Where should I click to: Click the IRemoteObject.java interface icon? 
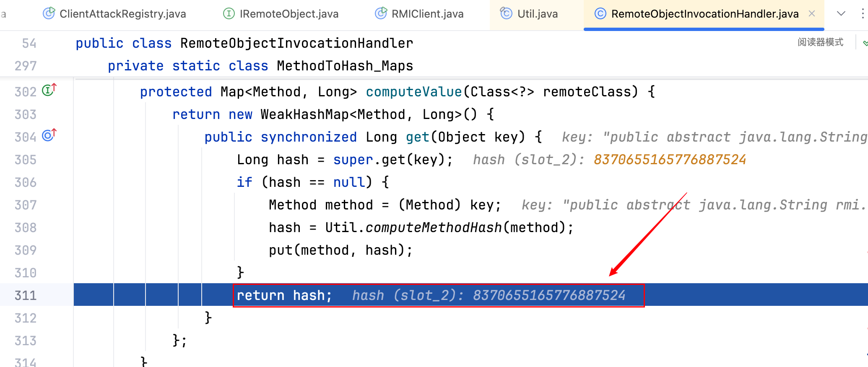point(229,14)
